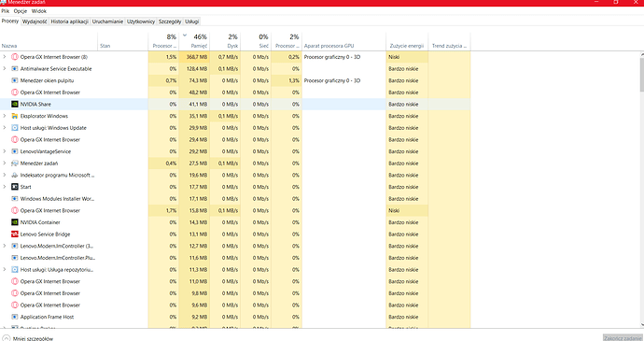
Task: Sort by the Stan column header
Action: point(122,41)
